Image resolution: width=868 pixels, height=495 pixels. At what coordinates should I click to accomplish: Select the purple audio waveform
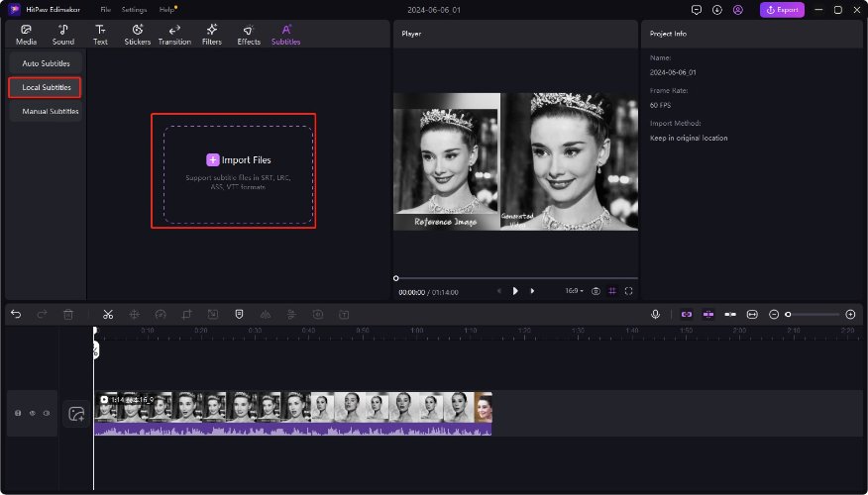pyautogui.click(x=293, y=430)
